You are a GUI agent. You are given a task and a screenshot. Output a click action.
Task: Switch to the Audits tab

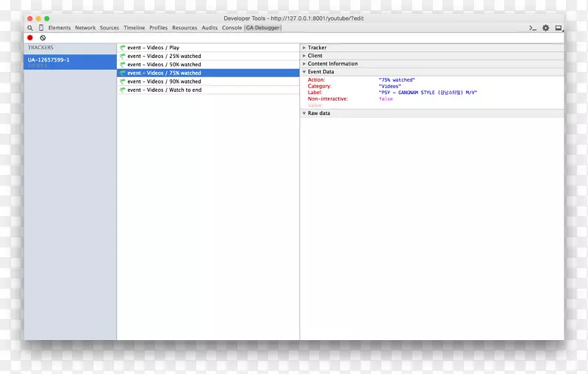(x=209, y=28)
